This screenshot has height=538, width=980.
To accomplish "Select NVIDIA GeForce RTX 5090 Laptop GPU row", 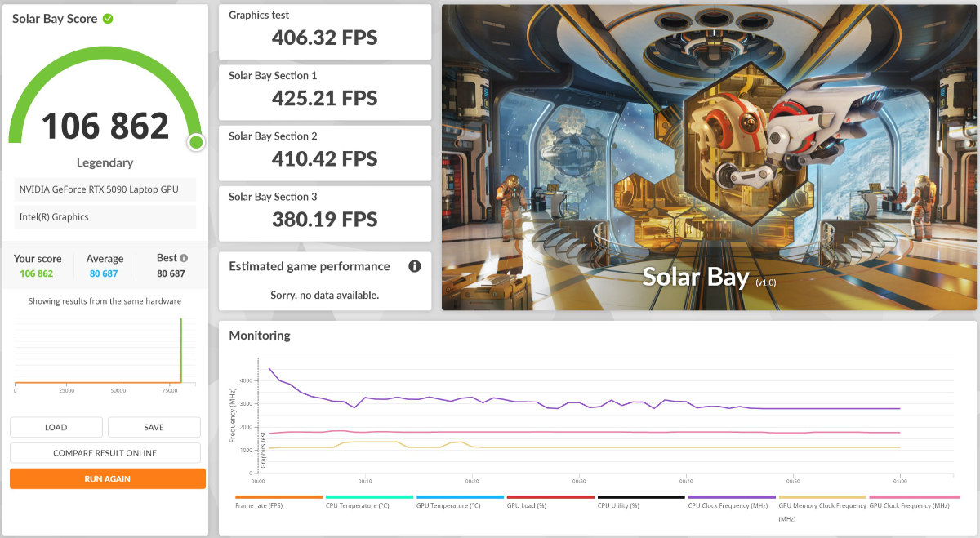I will tap(105, 189).
